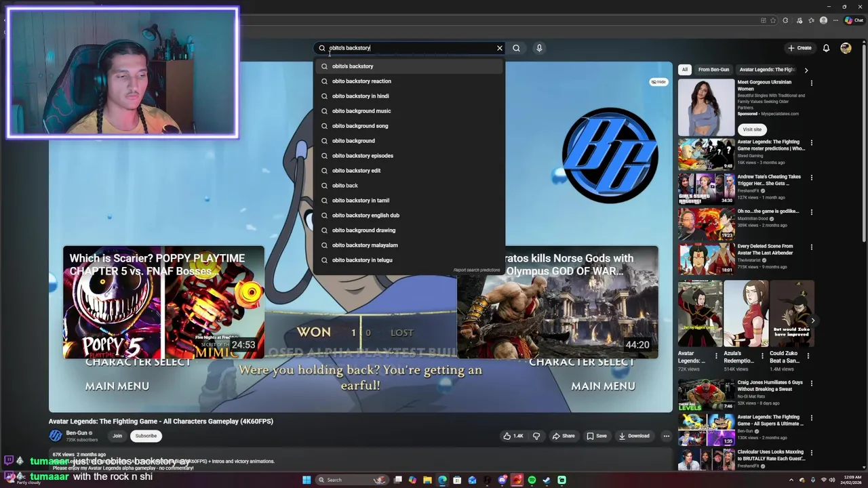
Task: Select suggestion 'obito backstory english dub'
Action: click(409, 216)
